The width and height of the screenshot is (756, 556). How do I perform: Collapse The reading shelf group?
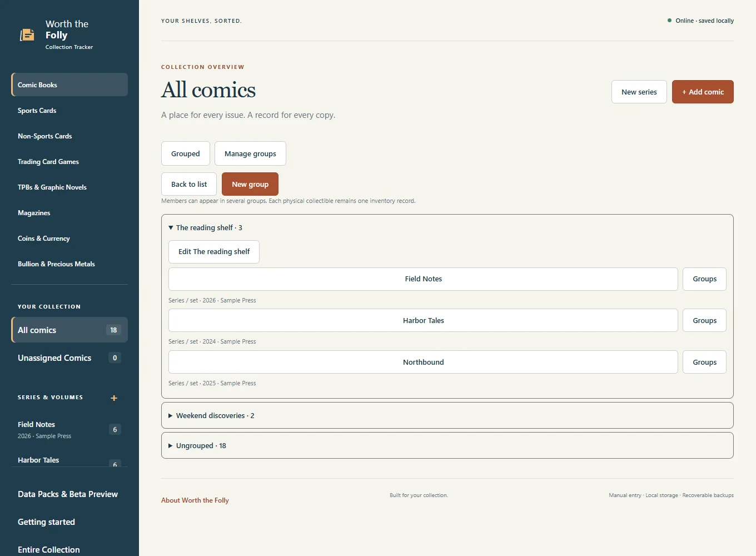tap(205, 227)
